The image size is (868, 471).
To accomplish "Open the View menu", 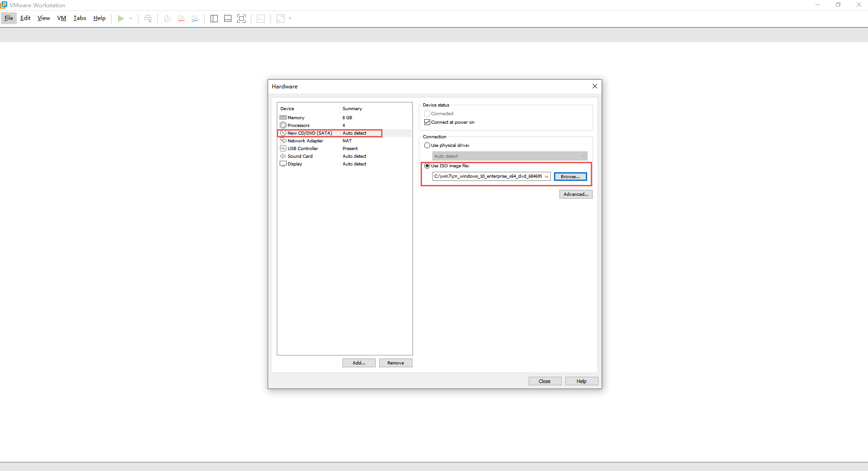I will tap(44, 18).
